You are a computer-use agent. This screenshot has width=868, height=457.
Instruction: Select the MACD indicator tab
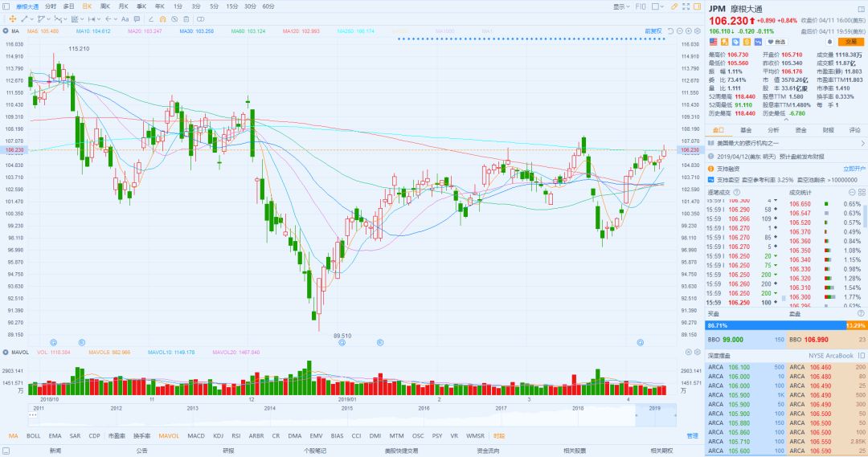196,436
